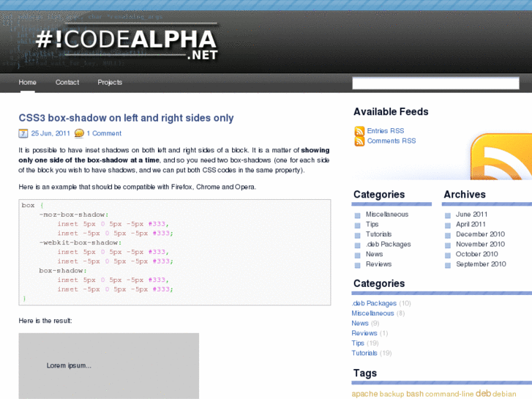Open the June 2011 archive
Image resolution: width=532 pixels, height=399 pixels.
pos(471,215)
